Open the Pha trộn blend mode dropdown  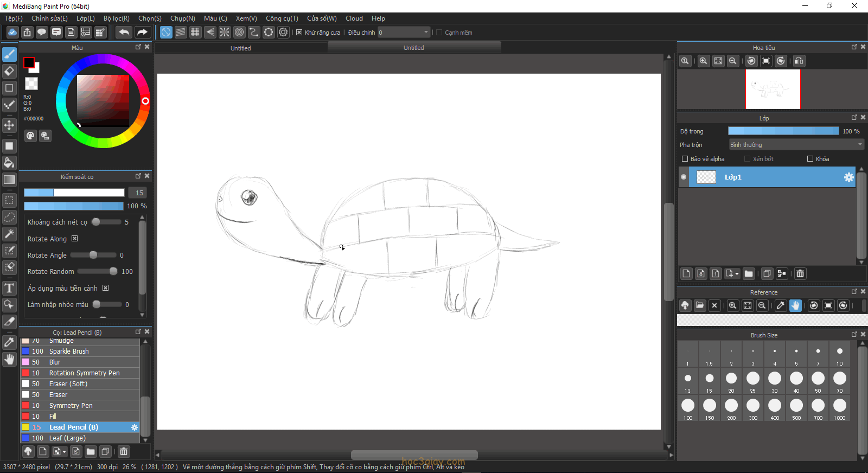point(796,145)
